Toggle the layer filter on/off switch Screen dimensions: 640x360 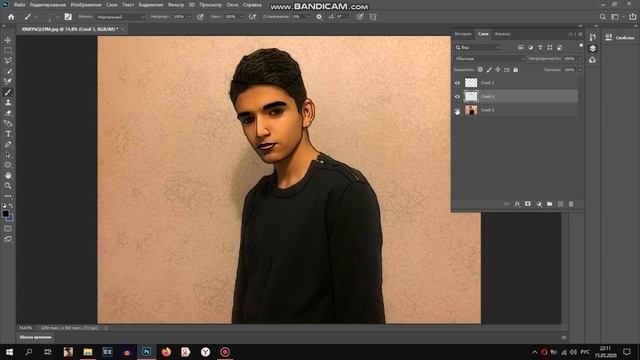pyautogui.click(x=581, y=46)
